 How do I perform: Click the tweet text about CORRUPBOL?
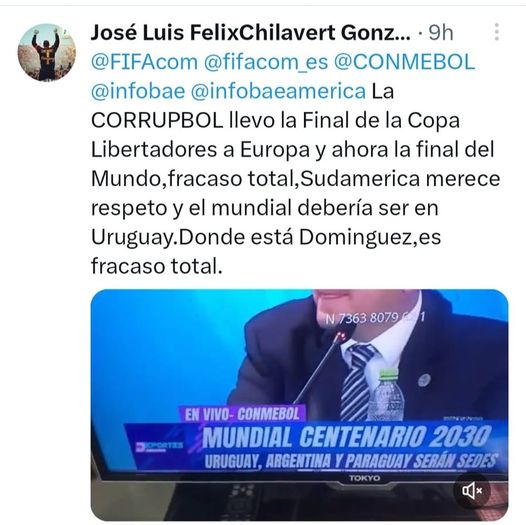pyautogui.click(x=295, y=178)
